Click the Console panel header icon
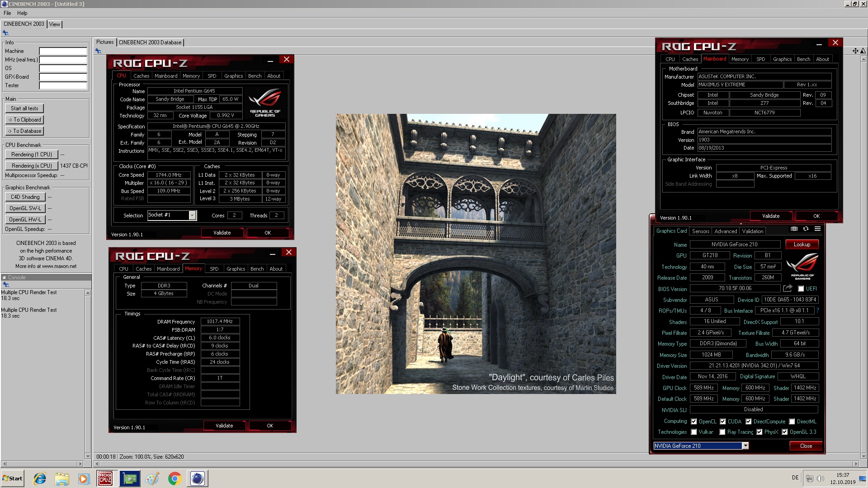The width and height of the screenshot is (868, 488). (5, 277)
